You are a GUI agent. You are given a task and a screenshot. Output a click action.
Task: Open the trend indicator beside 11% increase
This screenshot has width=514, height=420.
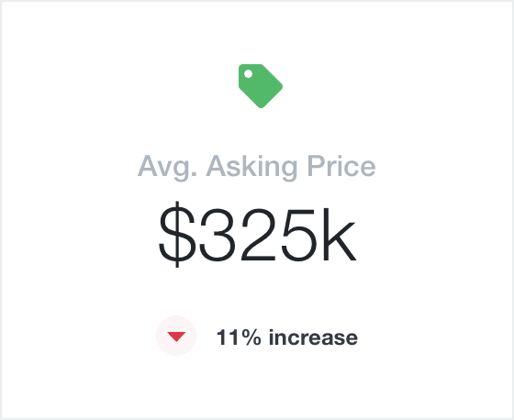176,336
